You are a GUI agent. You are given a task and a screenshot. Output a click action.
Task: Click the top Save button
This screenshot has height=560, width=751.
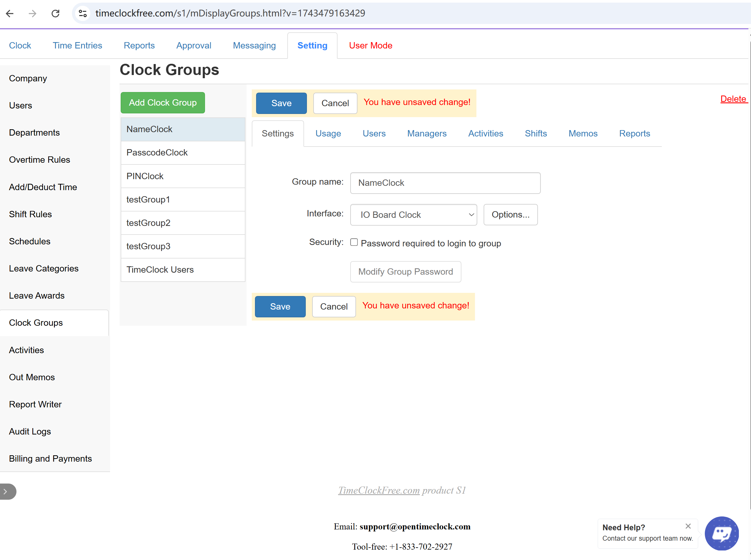coord(281,103)
